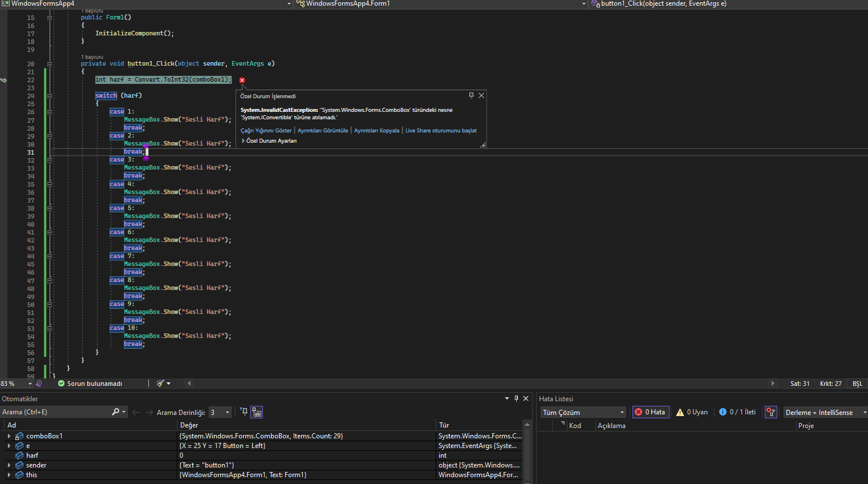The width and height of the screenshot is (868, 484).
Task: Pin the Otomatikler panel
Action: [516, 398]
